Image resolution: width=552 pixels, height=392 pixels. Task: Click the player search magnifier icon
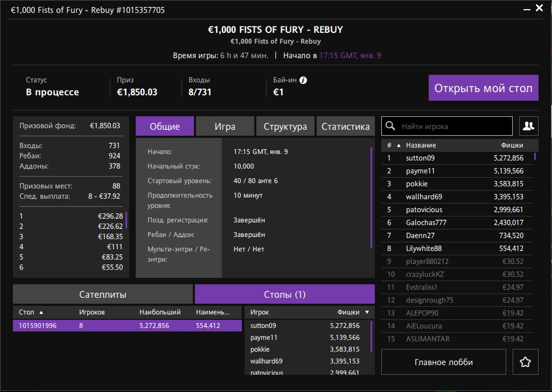pyautogui.click(x=390, y=125)
